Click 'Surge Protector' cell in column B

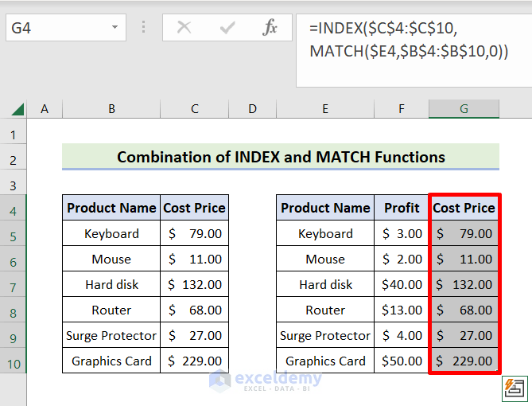(x=111, y=335)
